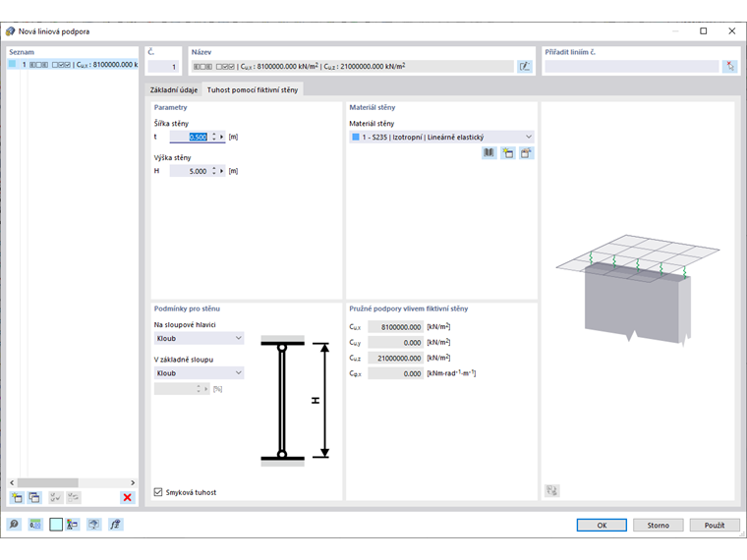747x560 pixels.
Task: Click the view settings icon below the 3D preview
Action: pyautogui.click(x=552, y=490)
